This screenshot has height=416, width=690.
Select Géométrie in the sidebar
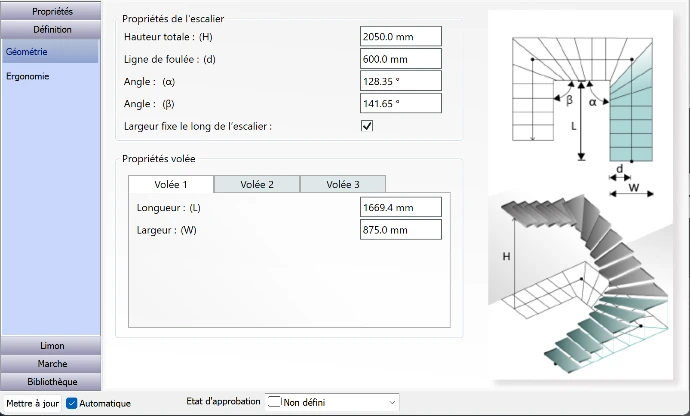click(50, 51)
